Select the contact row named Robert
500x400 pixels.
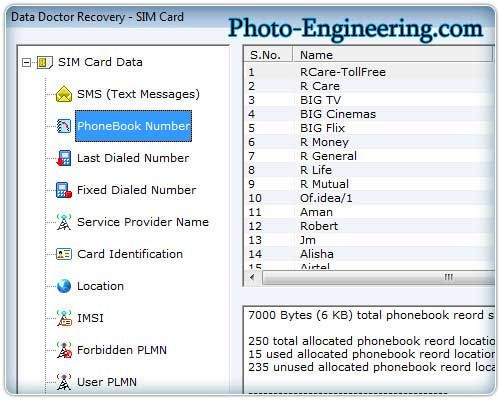pos(370,226)
